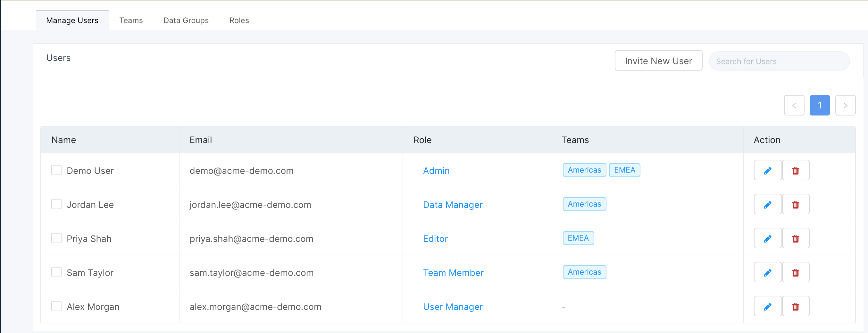
Task: Click the Americas tag in Demo User's row
Action: (585, 170)
